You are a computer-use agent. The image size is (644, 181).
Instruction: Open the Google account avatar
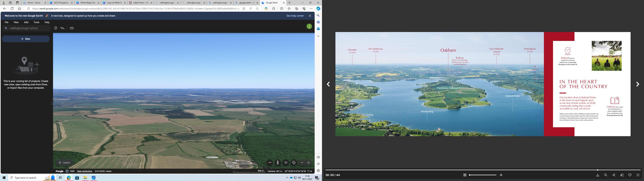pos(309,26)
